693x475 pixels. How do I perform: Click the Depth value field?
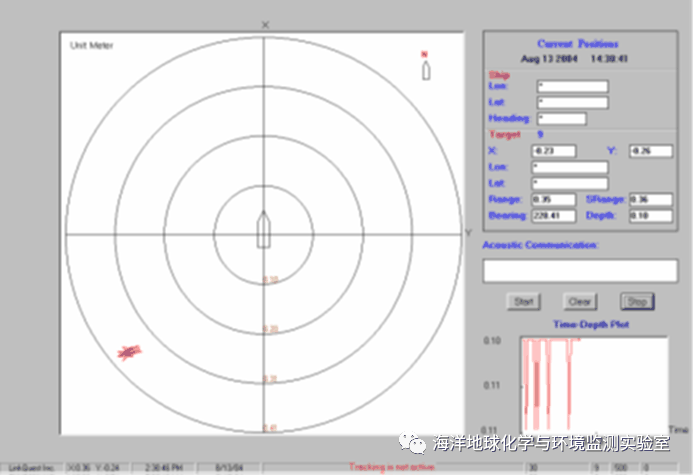pyautogui.click(x=650, y=215)
